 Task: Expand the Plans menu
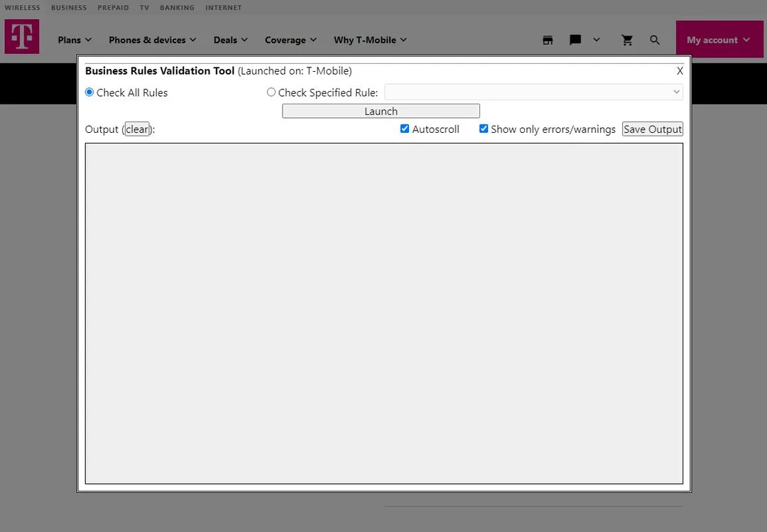[x=75, y=40]
